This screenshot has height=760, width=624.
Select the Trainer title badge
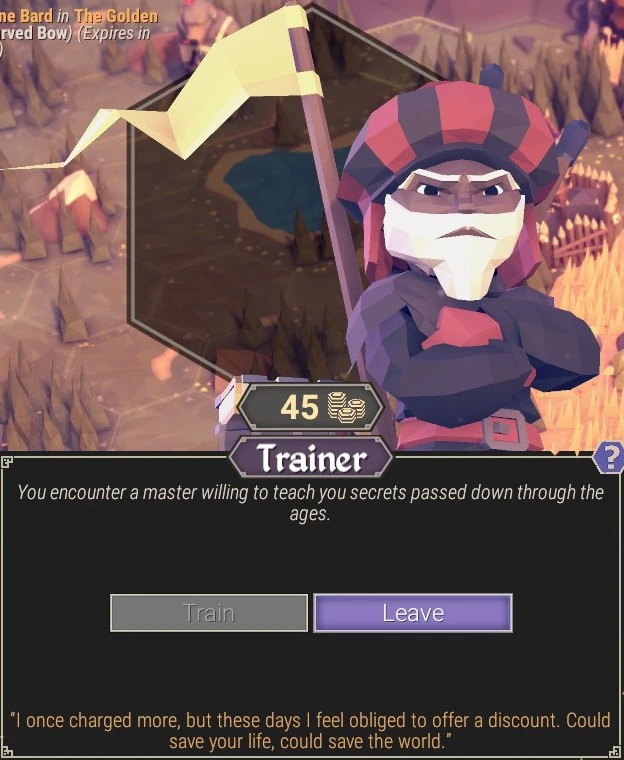click(x=311, y=458)
